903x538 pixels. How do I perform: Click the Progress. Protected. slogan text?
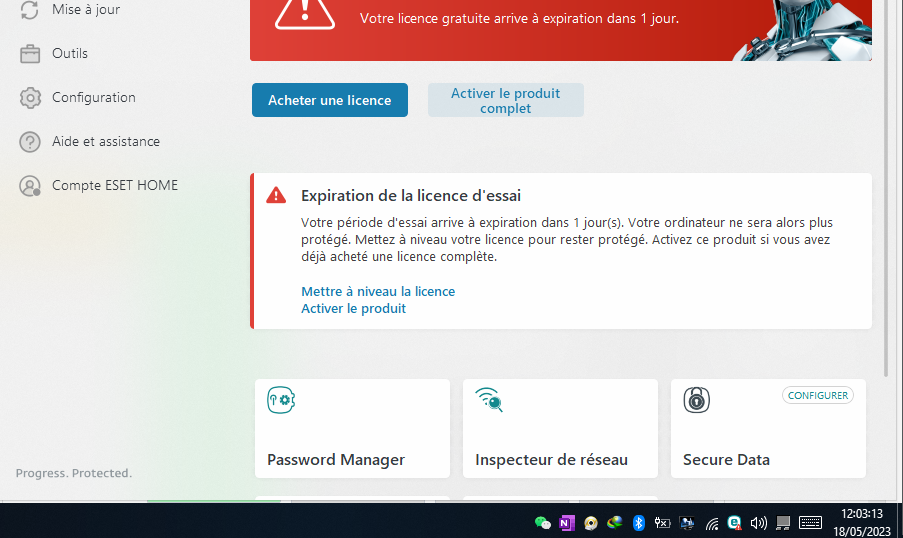74,473
